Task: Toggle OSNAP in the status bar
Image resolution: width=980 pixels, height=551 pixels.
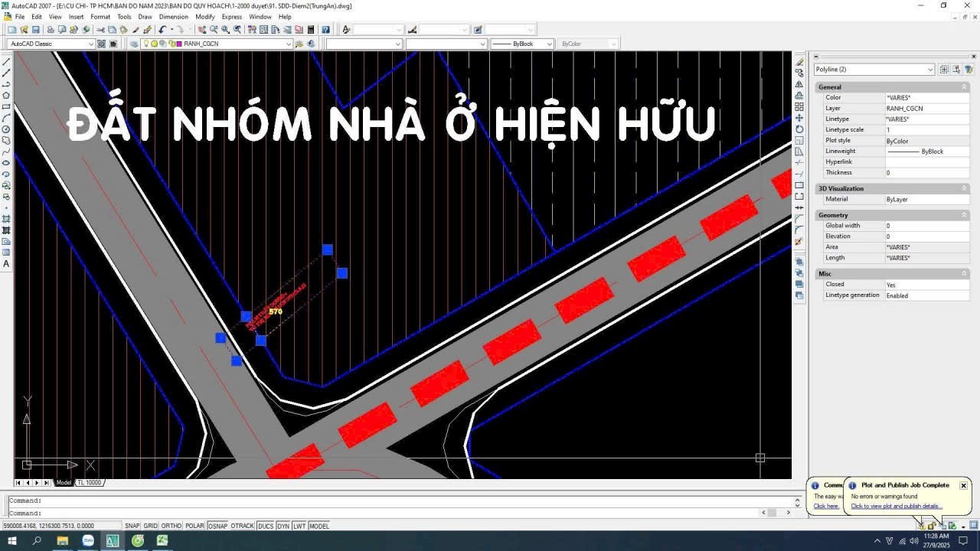Action: click(x=217, y=526)
